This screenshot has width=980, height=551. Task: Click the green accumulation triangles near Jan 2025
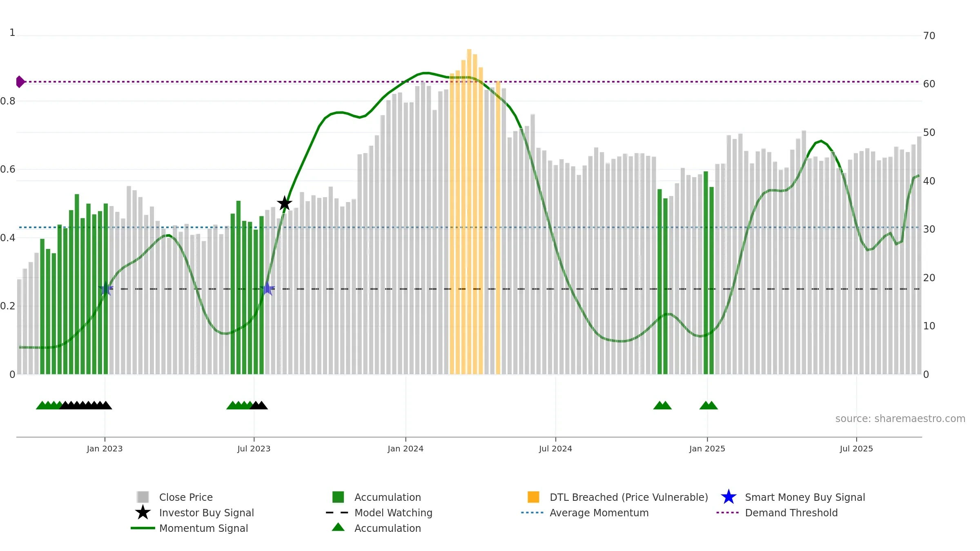pos(708,405)
